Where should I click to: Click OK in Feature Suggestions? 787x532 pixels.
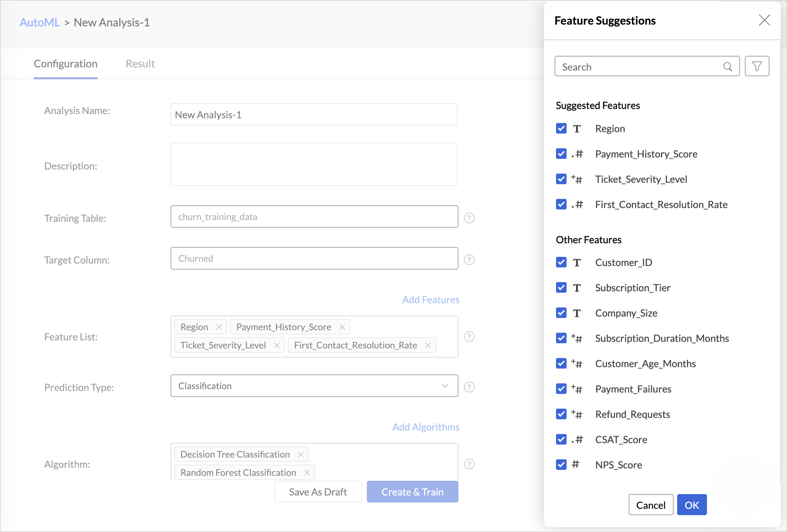[x=692, y=505]
